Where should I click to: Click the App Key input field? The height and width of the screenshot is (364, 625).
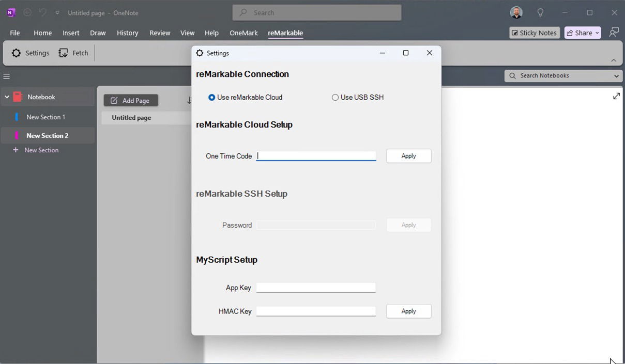click(316, 288)
